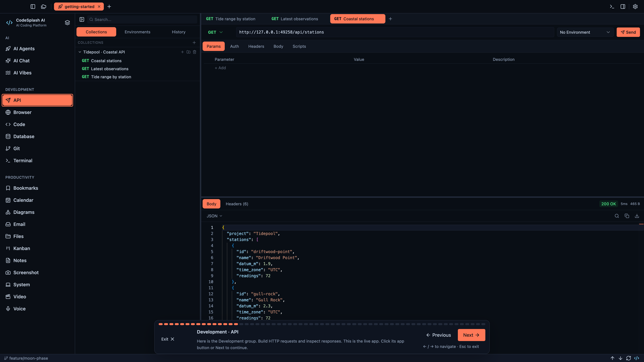This screenshot has height=362, width=644.
Task: Open the JSON format dropdown
Action: (x=214, y=216)
